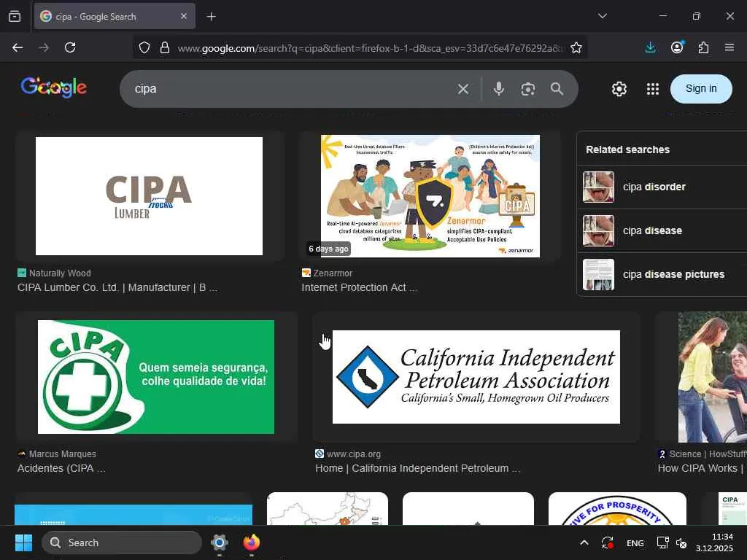Go back to previous page
Screen dimensions: 747x560
coord(18,47)
